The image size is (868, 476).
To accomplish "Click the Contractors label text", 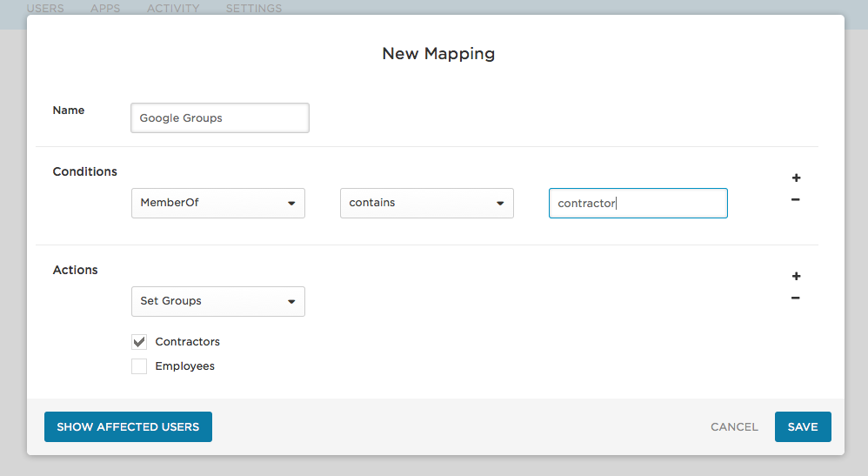I will coord(188,342).
